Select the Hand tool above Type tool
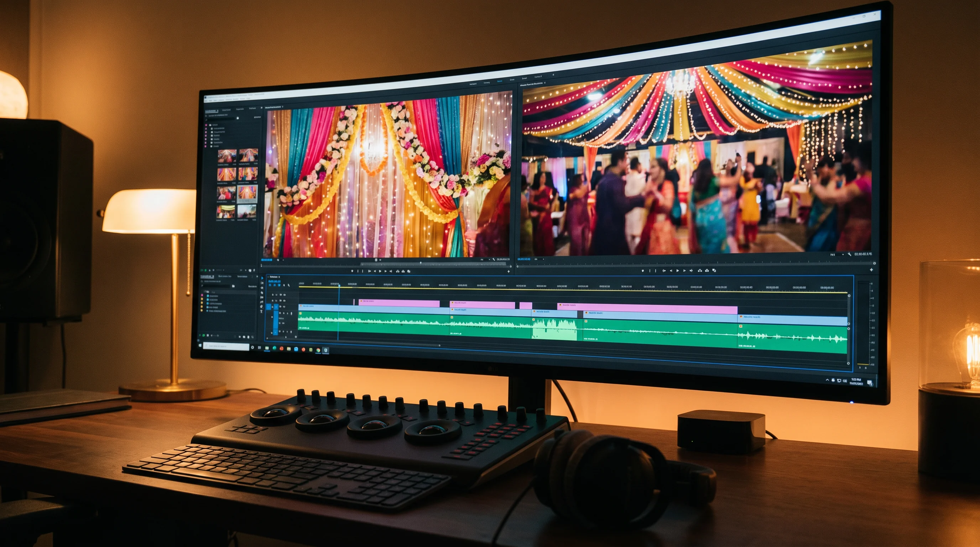The image size is (980, 547). pos(262,307)
